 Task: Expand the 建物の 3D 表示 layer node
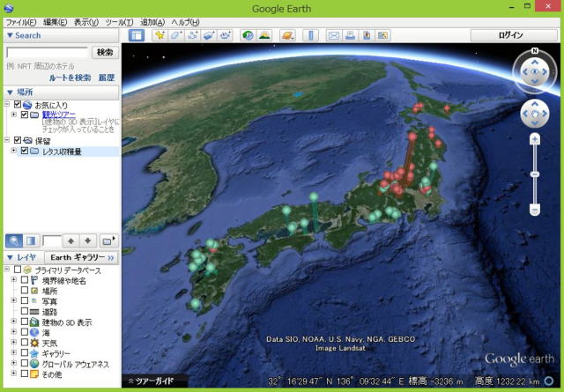click(x=13, y=322)
